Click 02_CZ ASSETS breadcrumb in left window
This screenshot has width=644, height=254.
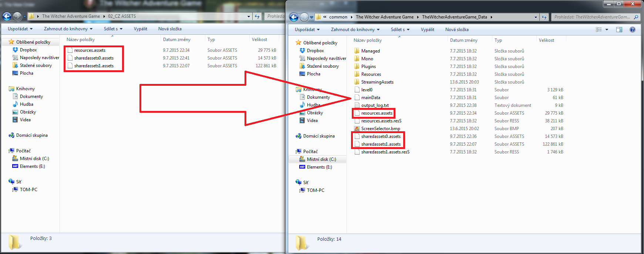tap(122, 16)
